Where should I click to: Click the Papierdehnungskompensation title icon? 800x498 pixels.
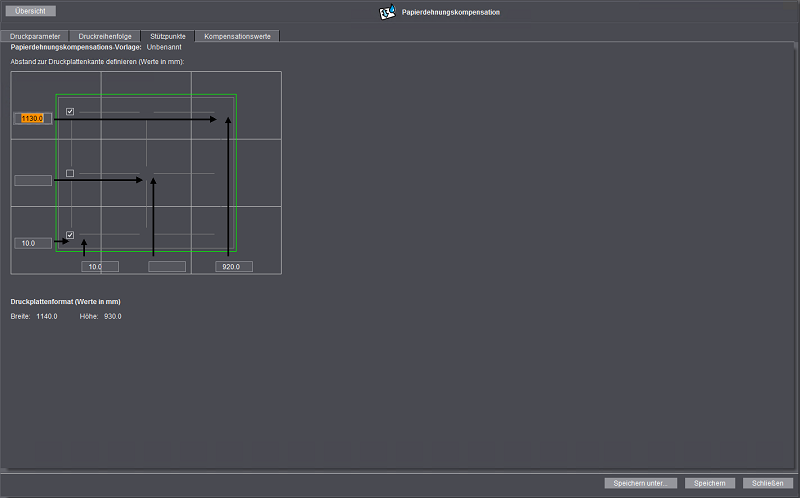(388, 13)
